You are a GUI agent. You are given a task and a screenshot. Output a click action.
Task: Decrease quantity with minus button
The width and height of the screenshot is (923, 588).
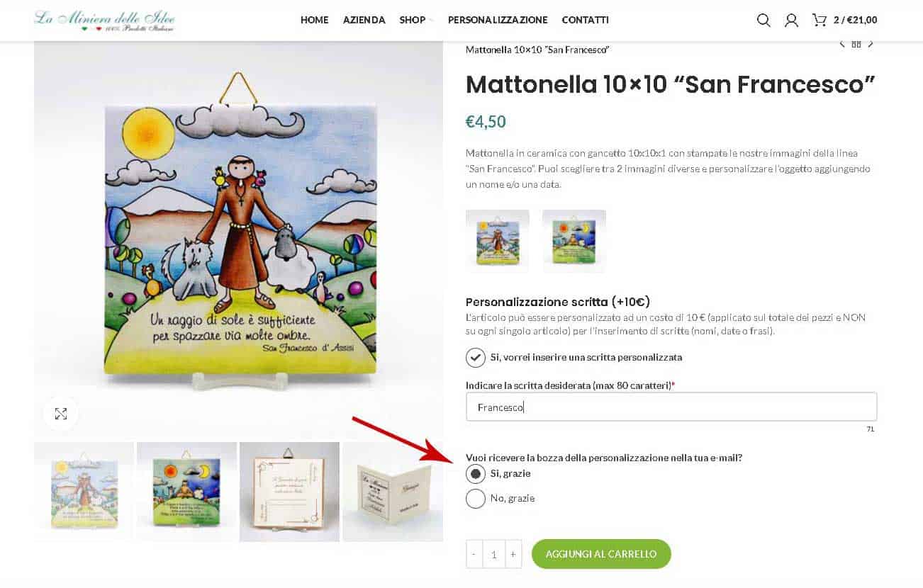[474, 554]
